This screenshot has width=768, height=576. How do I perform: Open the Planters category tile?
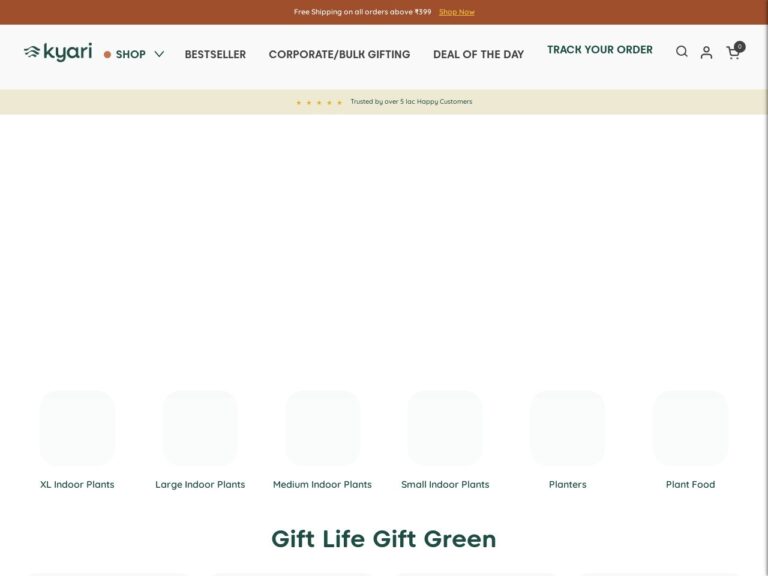pyautogui.click(x=567, y=428)
